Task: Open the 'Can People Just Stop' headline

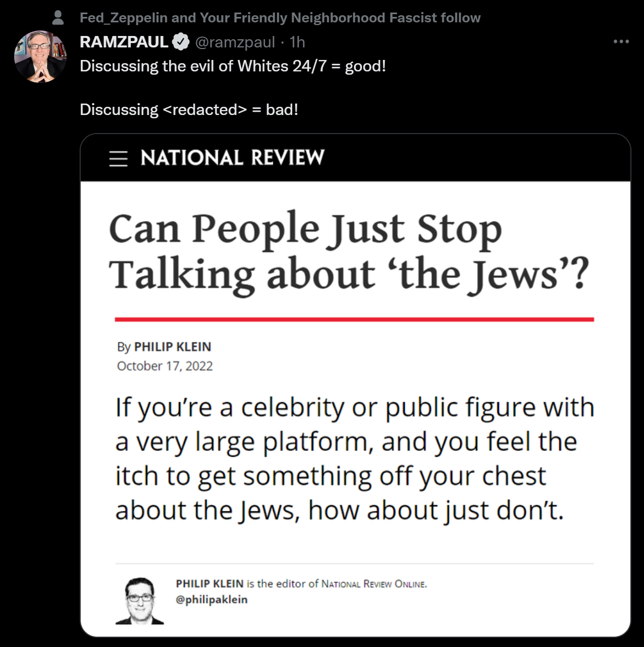Action: tap(348, 251)
